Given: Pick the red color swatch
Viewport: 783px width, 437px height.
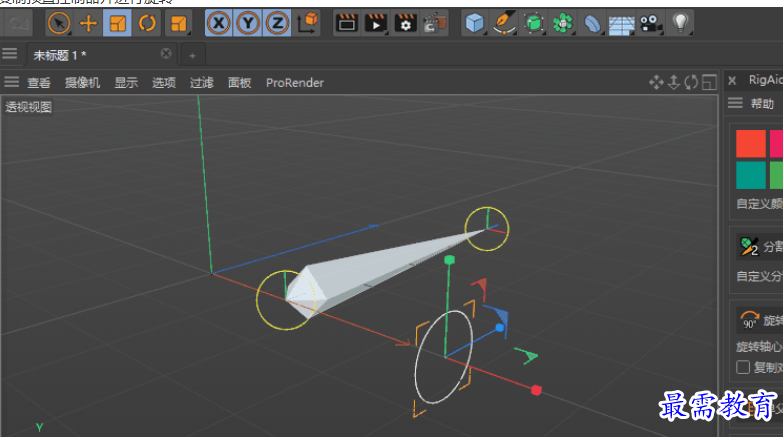Looking at the screenshot, I should tap(751, 143).
